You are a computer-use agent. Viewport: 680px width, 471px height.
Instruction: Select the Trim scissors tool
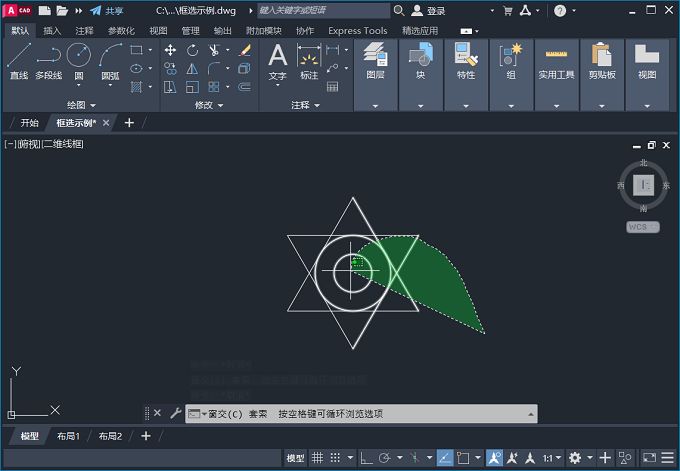click(215, 50)
